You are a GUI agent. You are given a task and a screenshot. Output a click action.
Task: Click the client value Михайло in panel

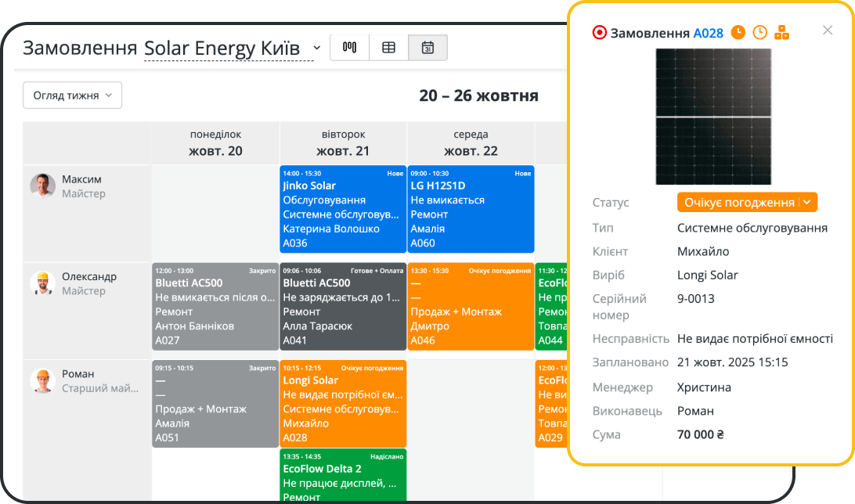click(703, 252)
